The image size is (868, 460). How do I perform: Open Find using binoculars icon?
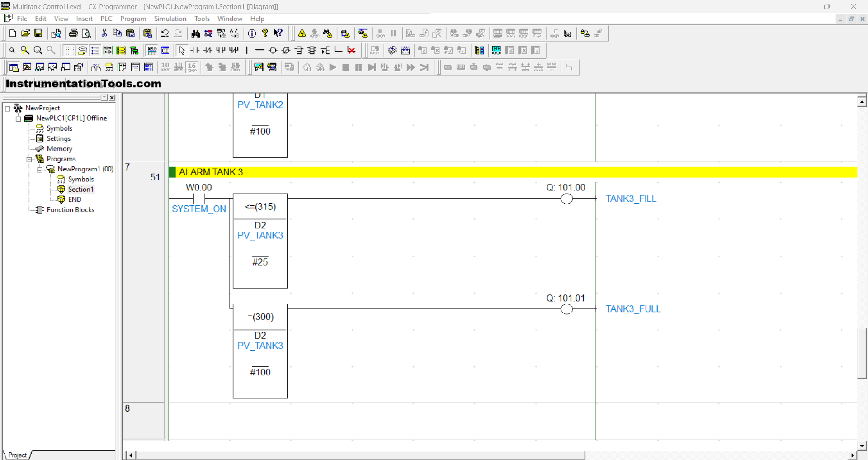click(x=196, y=33)
